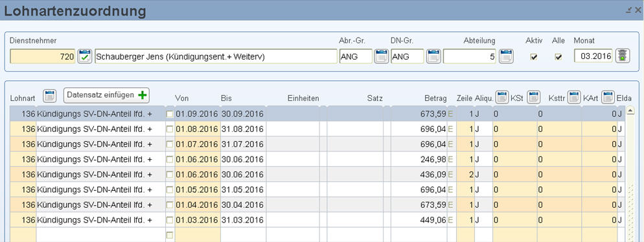Select Betrag cell 436,09

(419, 175)
